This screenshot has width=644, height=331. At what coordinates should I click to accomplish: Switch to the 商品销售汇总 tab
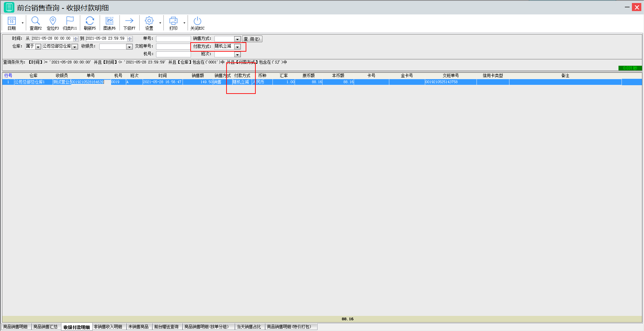pos(46,327)
